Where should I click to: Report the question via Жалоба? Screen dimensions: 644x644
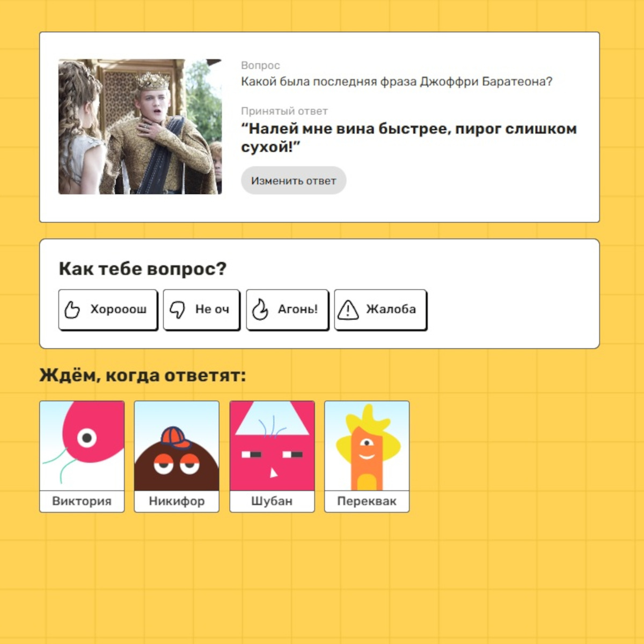[380, 309]
